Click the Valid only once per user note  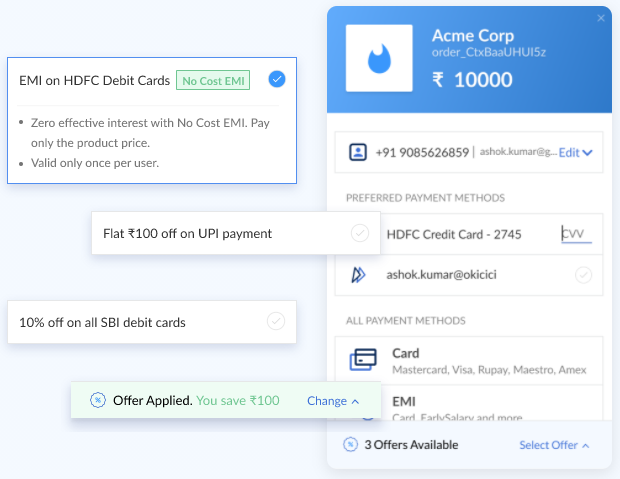tap(95, 163)
